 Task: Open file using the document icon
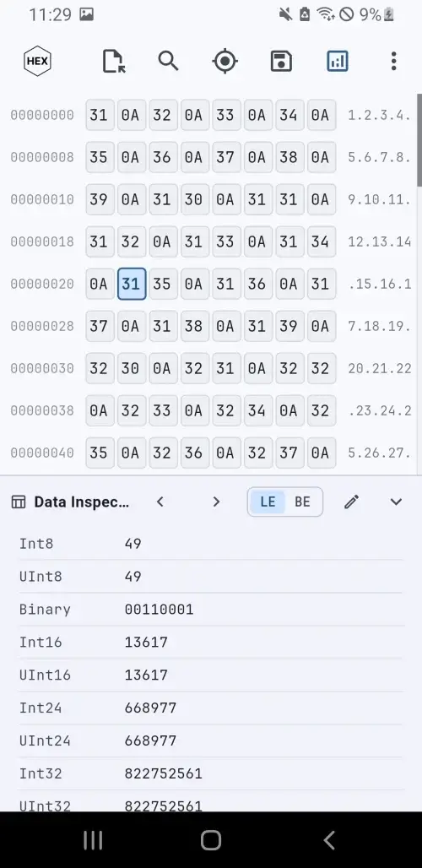114,61
